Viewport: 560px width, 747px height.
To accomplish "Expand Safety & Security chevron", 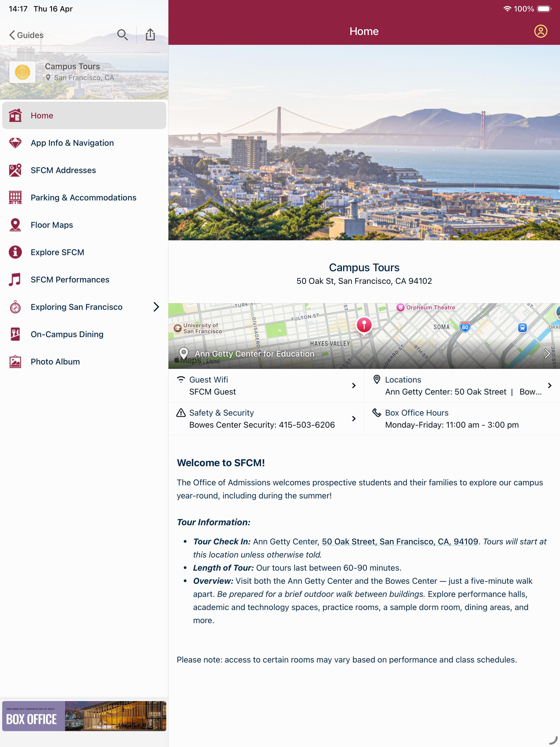I will [x=354, y=419].
